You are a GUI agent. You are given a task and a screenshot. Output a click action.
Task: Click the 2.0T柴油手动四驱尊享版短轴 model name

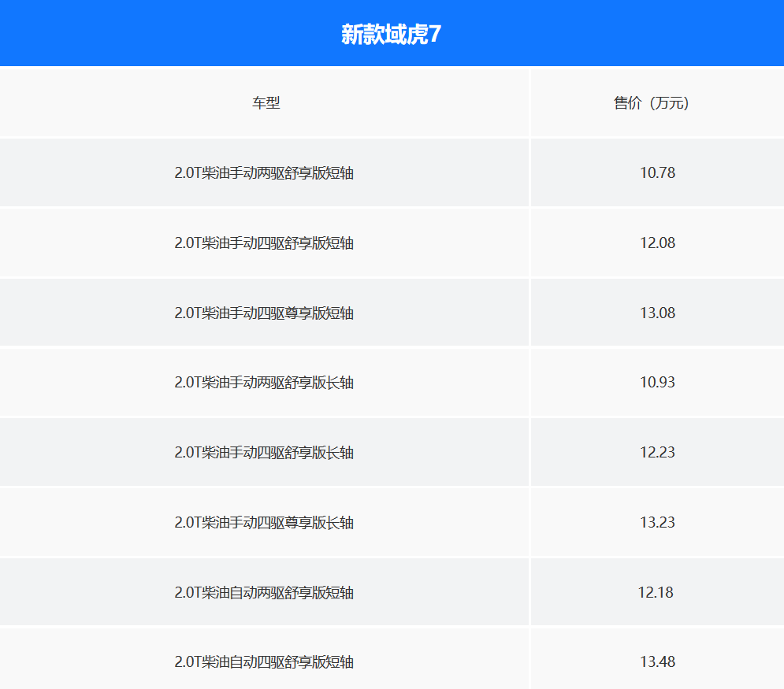266,312
